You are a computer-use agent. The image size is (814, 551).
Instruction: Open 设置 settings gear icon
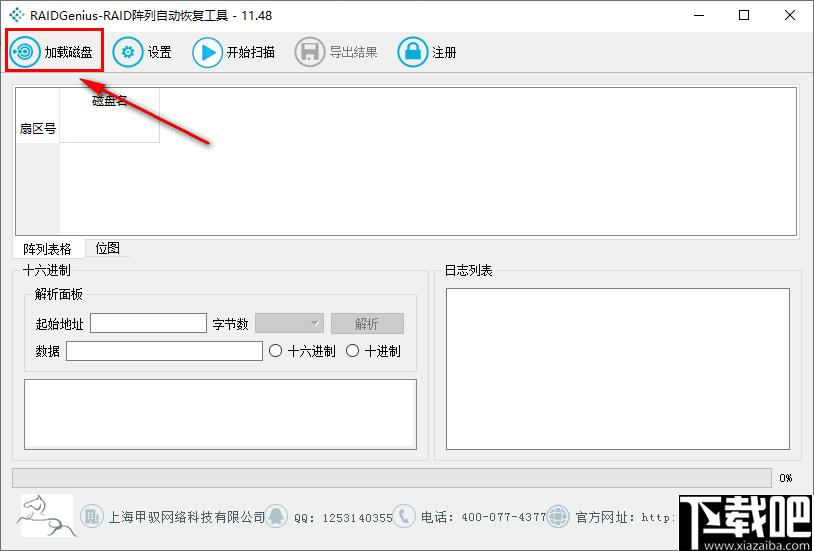point(128,52)
